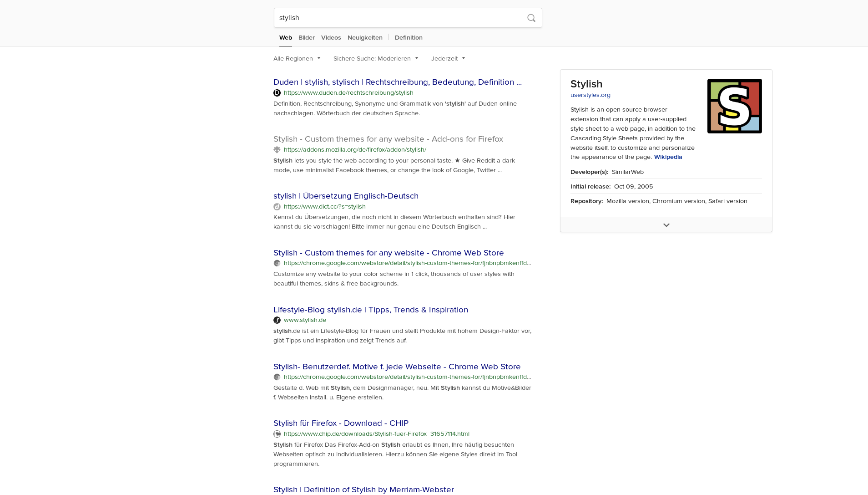Open the dict.cc Übersetzung Englisch-Deutsch result
The height and width of the screenshot is (495, 868).
[346, 196]
